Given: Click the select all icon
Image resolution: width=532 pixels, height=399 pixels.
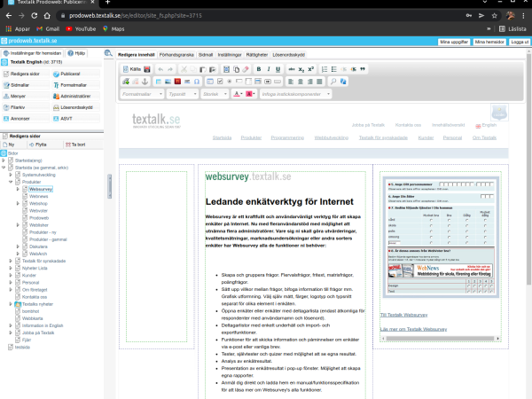Looking at the screenshot, I should pyautogui.click(x=226, y=69).
